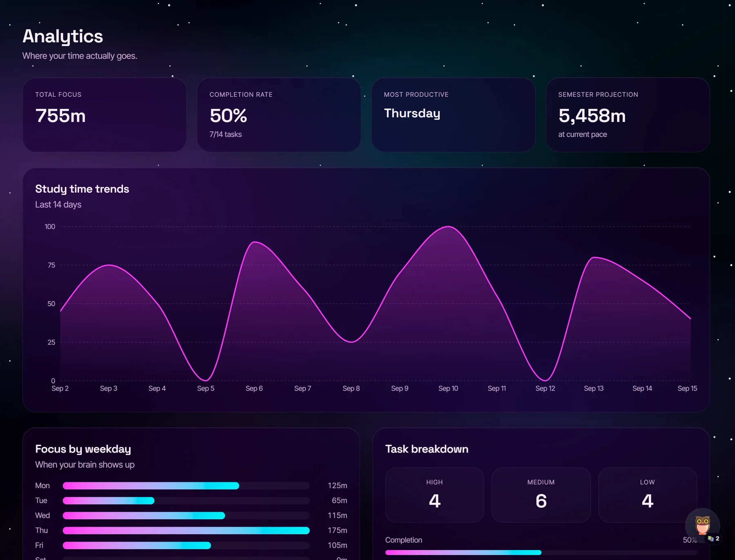Click the "Task breakdown" heading
The width and height of the screenshot is (735, 560).
[x=427, y=449]
